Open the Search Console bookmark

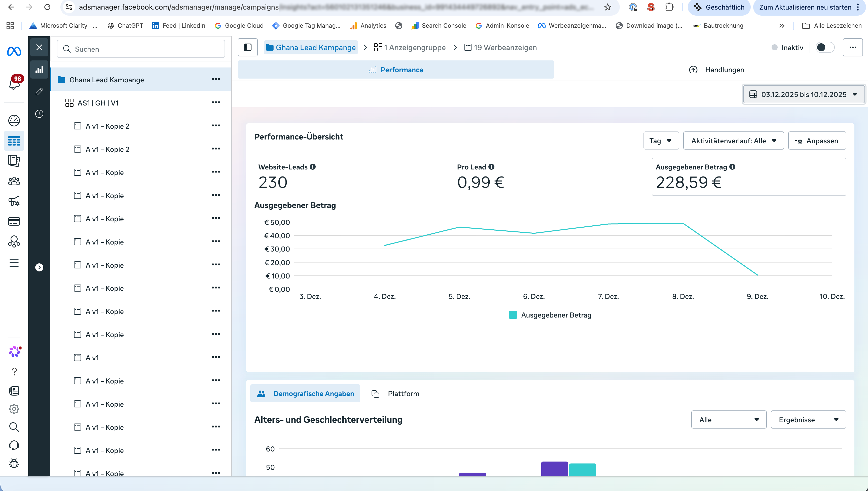(439, 26)
